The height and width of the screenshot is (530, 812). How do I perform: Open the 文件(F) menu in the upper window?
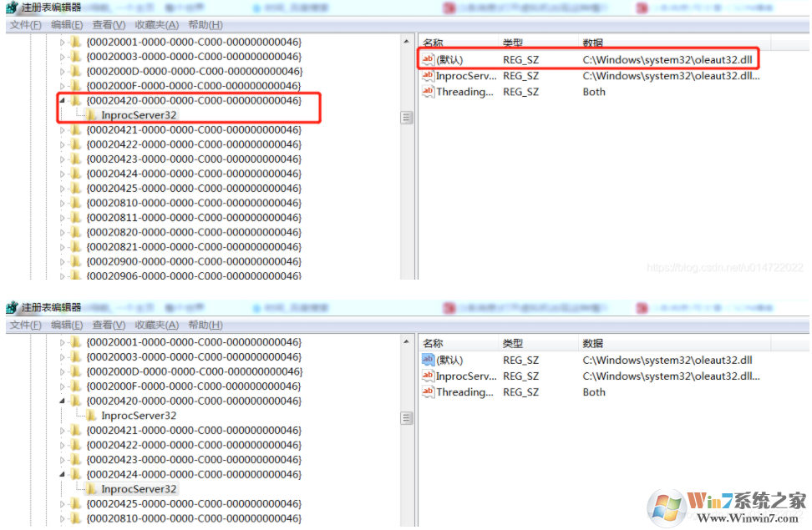pyautogui.click(x=25, y=25)
